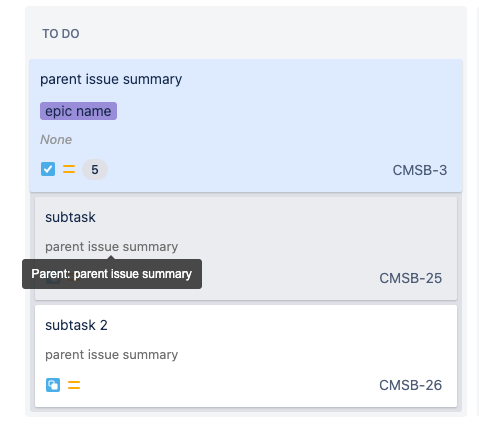Open the epic name lozenge

78,111
